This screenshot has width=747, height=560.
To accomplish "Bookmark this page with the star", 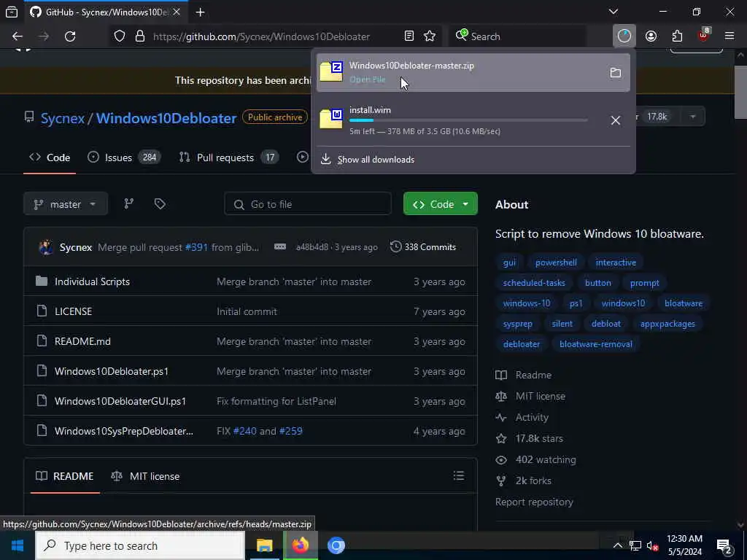I will [430, 36].
